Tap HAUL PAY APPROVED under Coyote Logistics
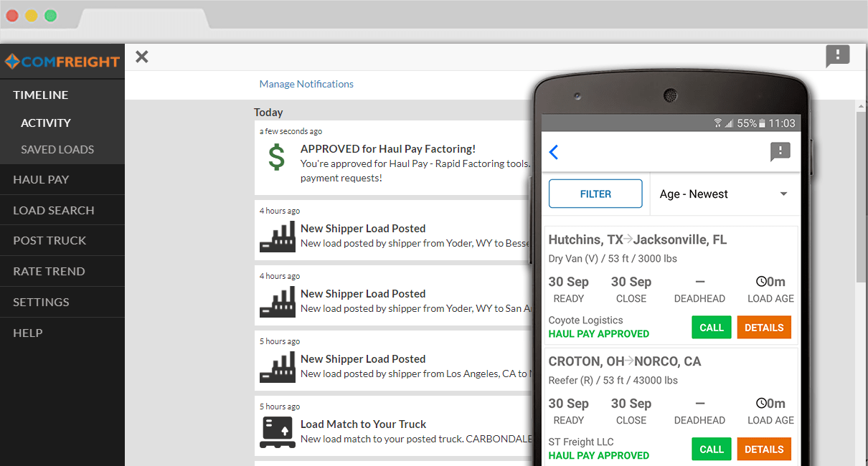This screenshot has height=466, width=868. pyautogui.click(x=599, y=334)
